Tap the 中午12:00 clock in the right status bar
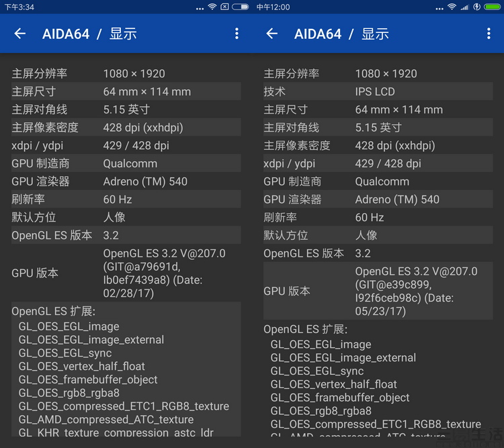Screen dimensions: 504x448 click(274, 7)
